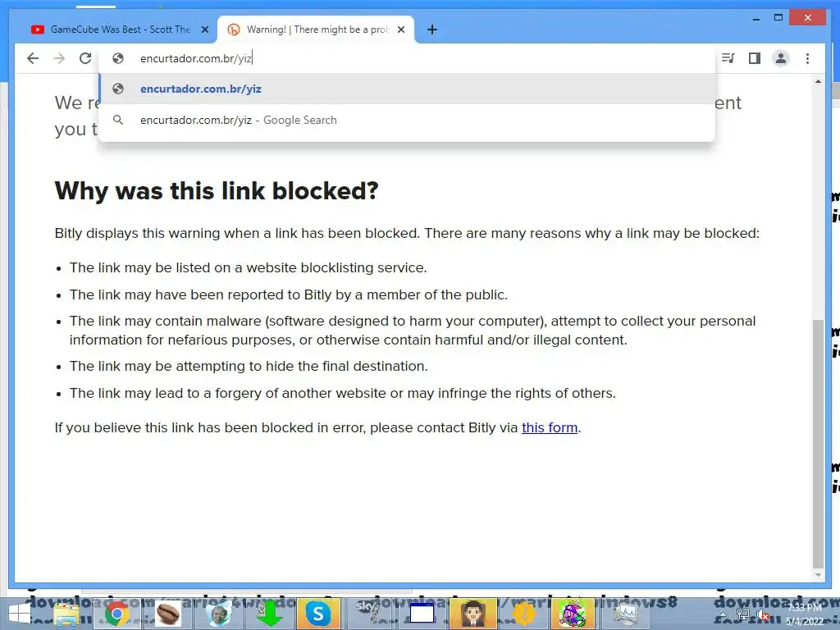Open the green download arrow app
The image size is (840, 630).
[x=269, y=614]
